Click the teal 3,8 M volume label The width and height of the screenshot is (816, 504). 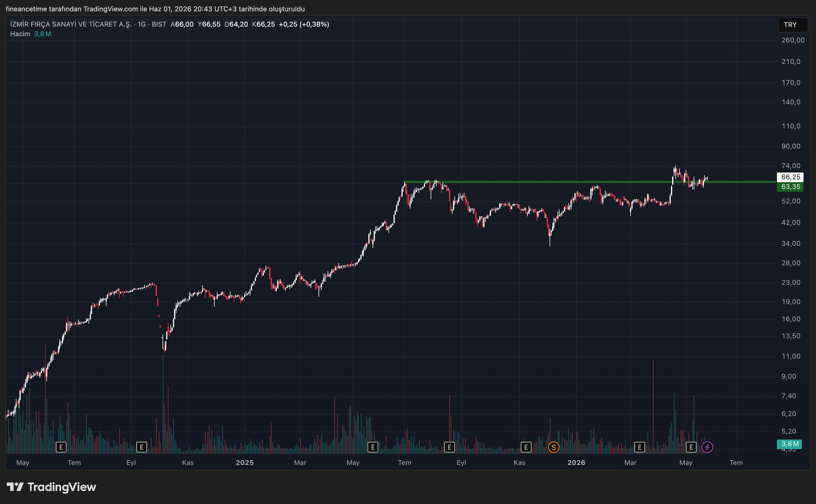[x=790, y=444]
